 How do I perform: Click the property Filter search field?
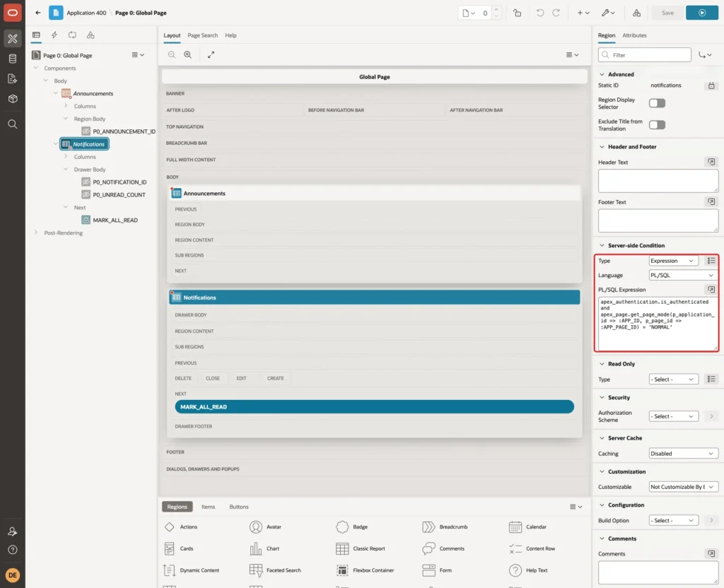[x=645, y=55]
